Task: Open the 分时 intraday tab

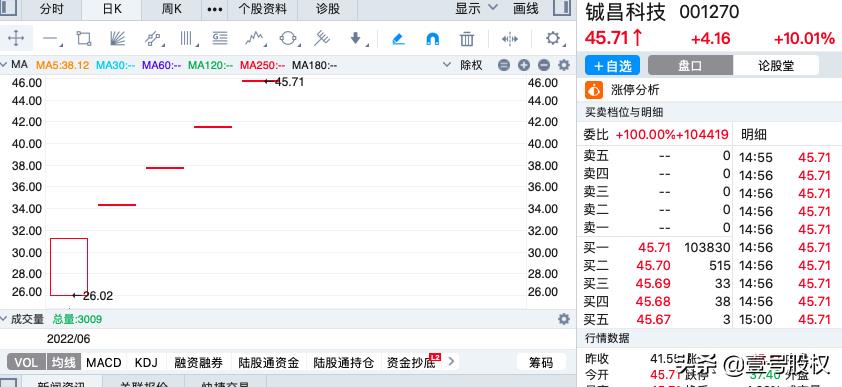Action: coord(52,9)
